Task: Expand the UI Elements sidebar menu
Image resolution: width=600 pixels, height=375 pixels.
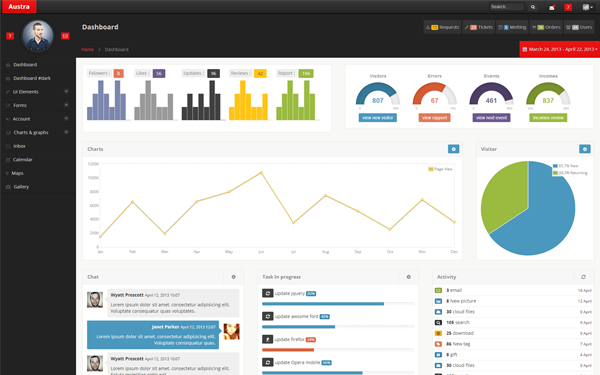Action: click(x=38, y=92)
